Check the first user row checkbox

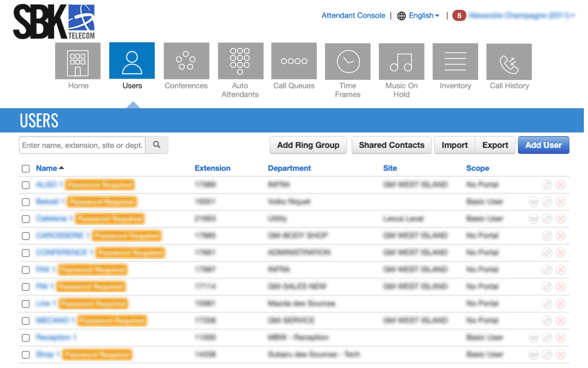coord(26,185)
